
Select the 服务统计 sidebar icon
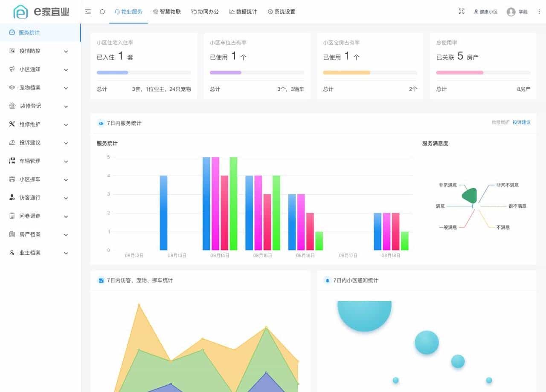click(11, 32)
